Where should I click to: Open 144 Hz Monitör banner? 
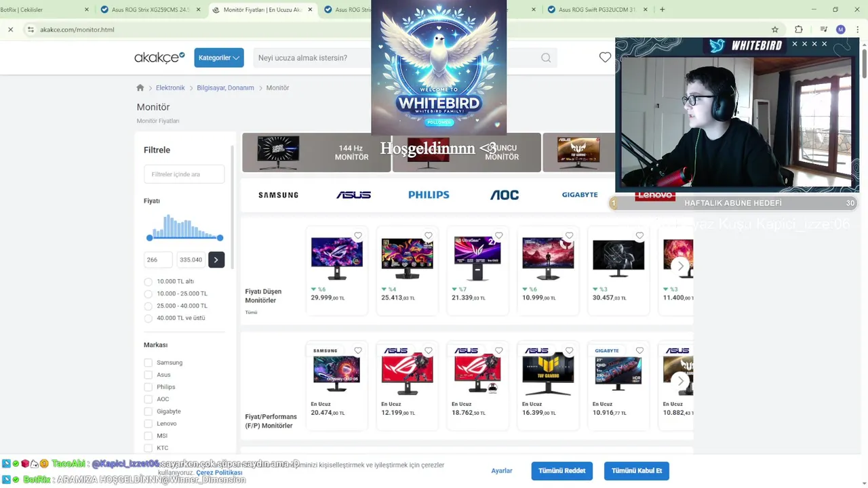(x=316, y=152)
